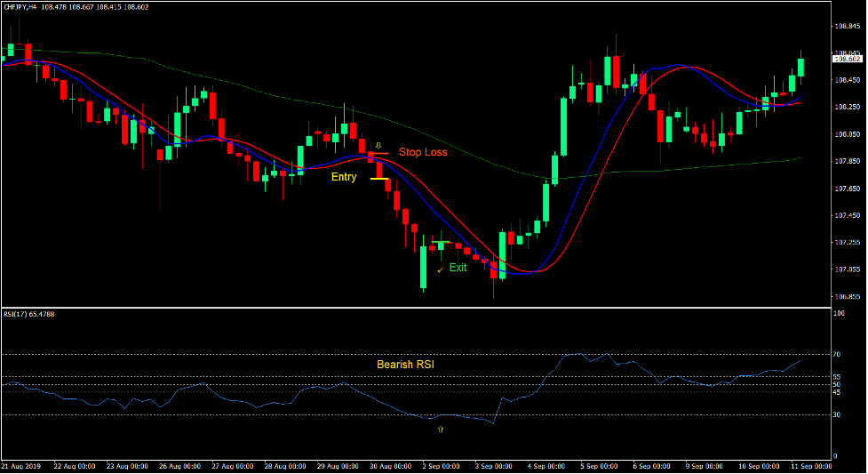Click the 107.255 price axis label
868x474 pixels.
(848, 242)
